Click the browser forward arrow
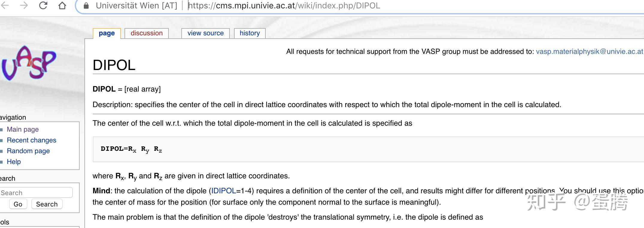 tap(24, 5)
